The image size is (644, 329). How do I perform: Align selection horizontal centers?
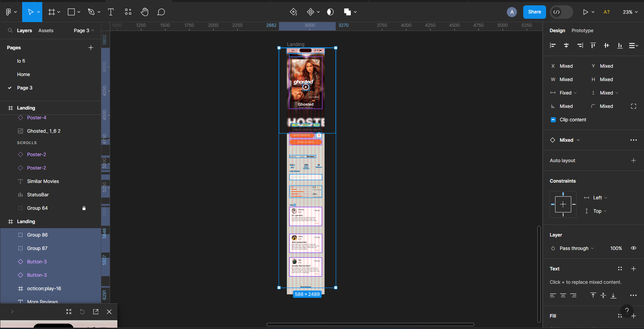[x=566, y=46]
